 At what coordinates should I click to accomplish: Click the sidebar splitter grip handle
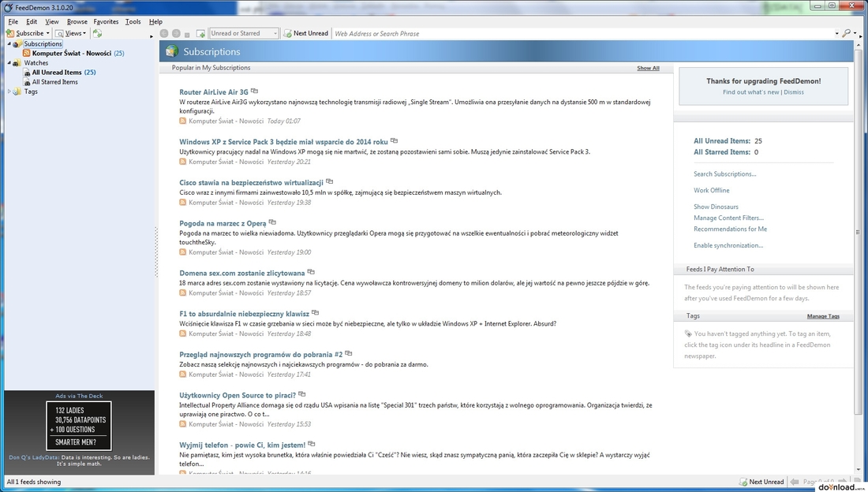pyautogui.click(x=157, y=252)
